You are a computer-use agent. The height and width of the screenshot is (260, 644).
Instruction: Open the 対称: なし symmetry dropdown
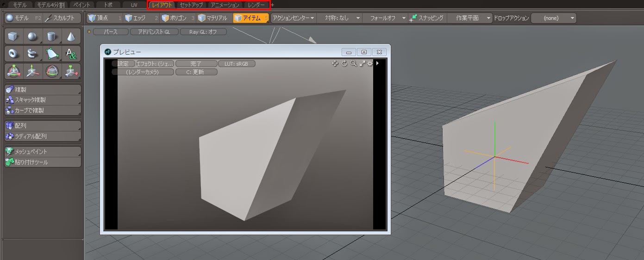point(342,18)
